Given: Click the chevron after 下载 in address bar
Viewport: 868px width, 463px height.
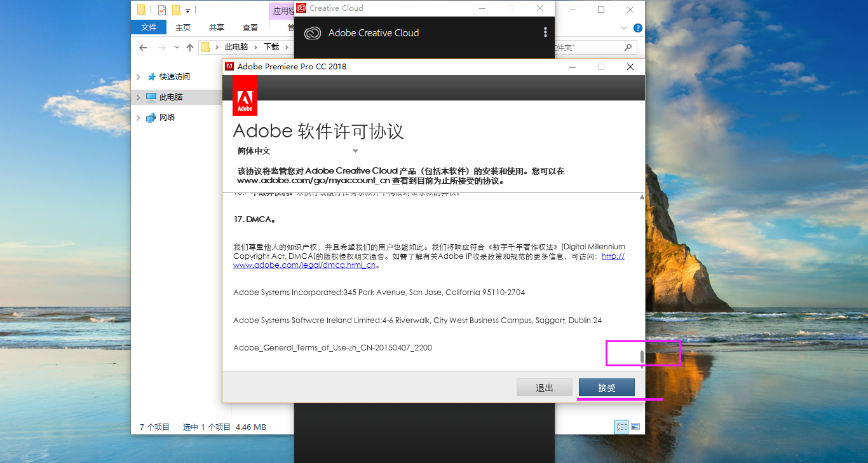Looking at the screenshot, I should click(x=286, y=47).
